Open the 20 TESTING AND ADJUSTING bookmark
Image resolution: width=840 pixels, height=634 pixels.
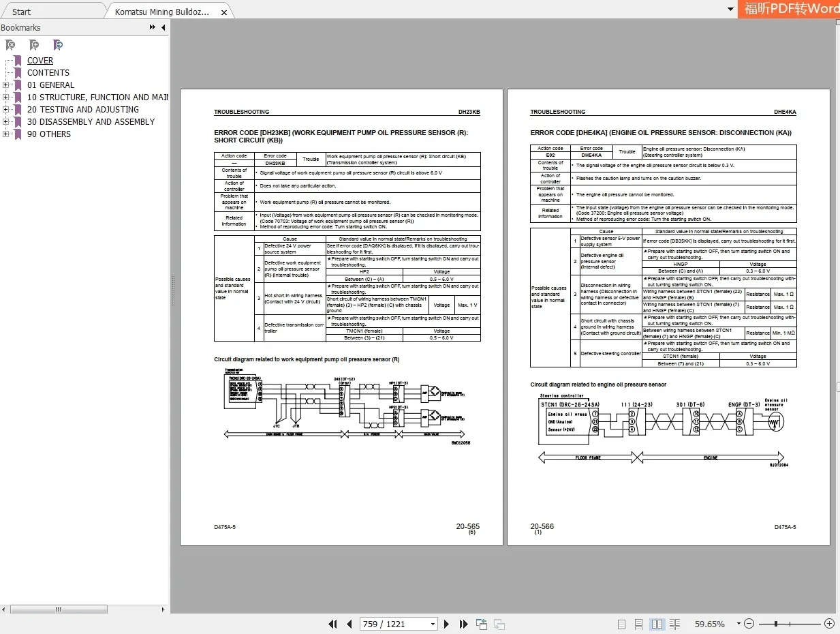click(83, 110)
